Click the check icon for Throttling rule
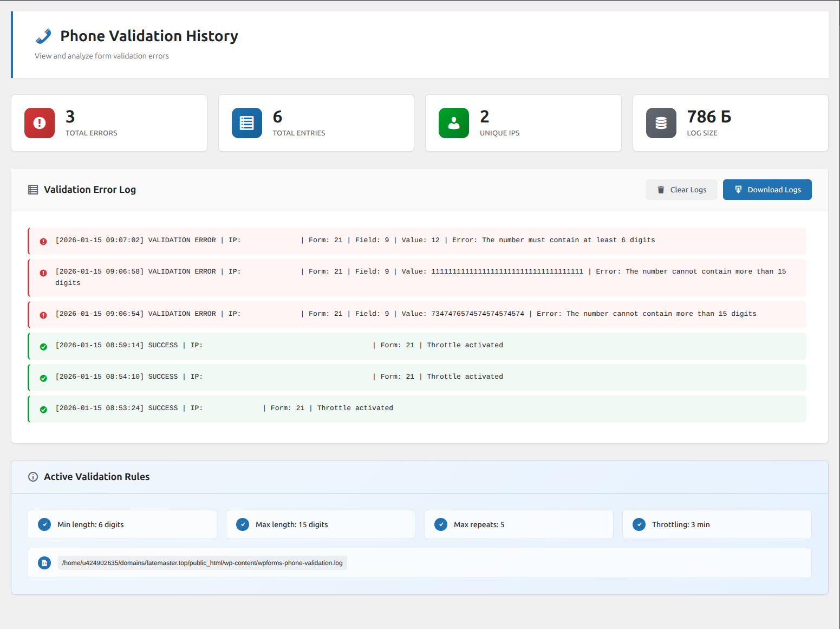The width and height of the screenshot is (840, 629). (639, 524)
